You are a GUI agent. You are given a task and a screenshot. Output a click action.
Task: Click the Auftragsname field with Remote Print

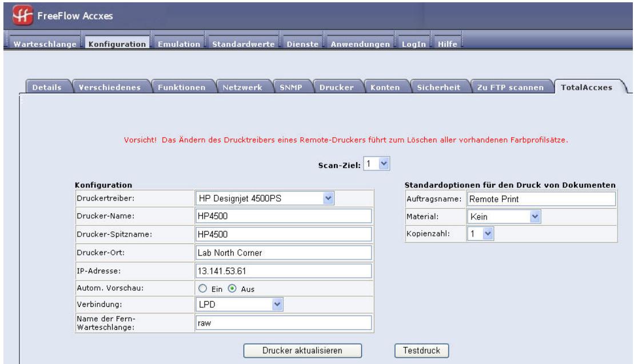(541, 199)
